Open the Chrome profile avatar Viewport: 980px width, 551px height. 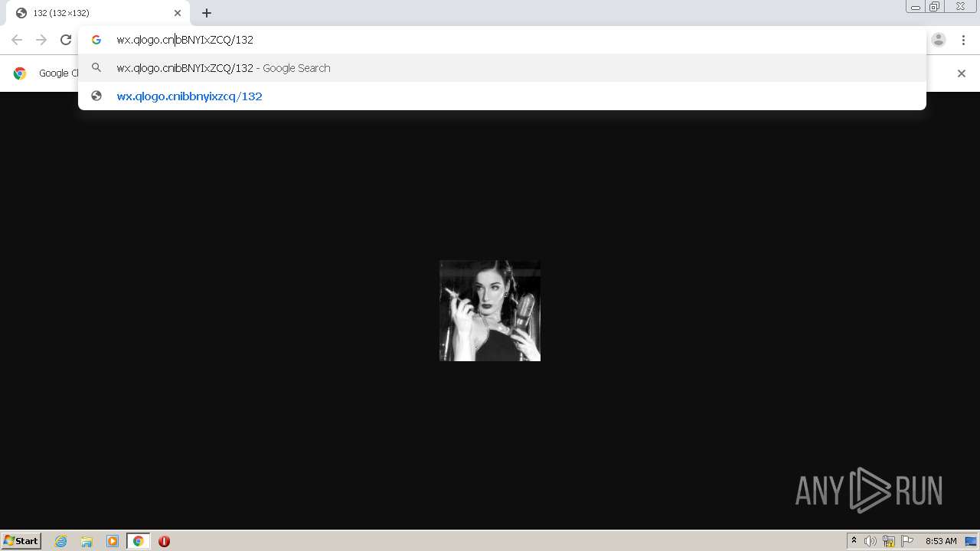(939, 40)
